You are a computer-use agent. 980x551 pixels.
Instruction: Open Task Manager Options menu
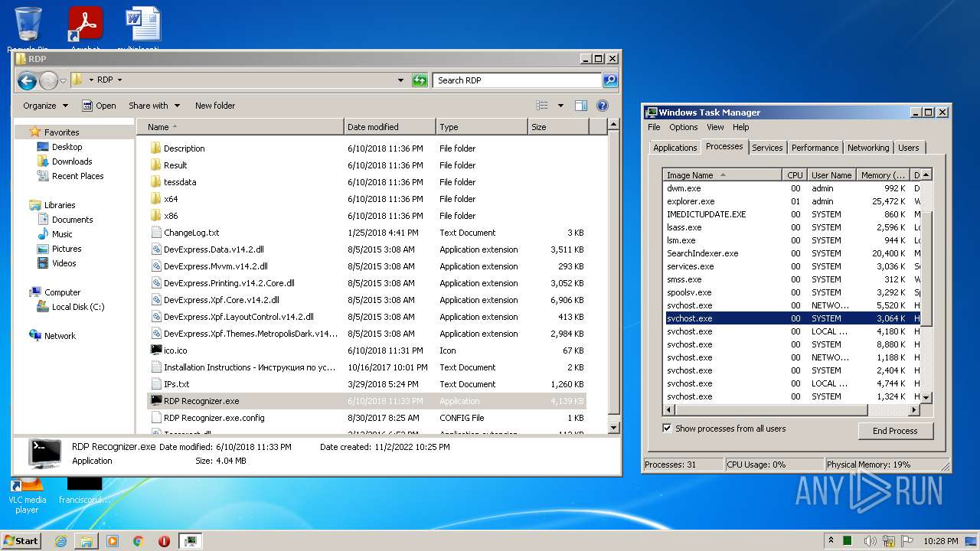pos(684,127)
